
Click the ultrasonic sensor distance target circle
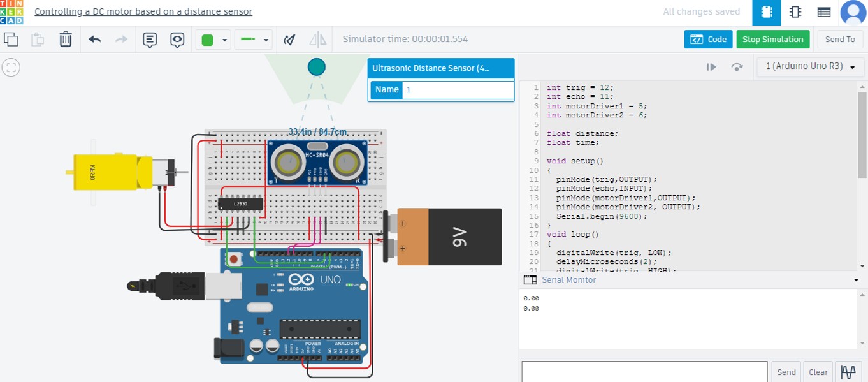pyautogui.click(x=316, y=67)
